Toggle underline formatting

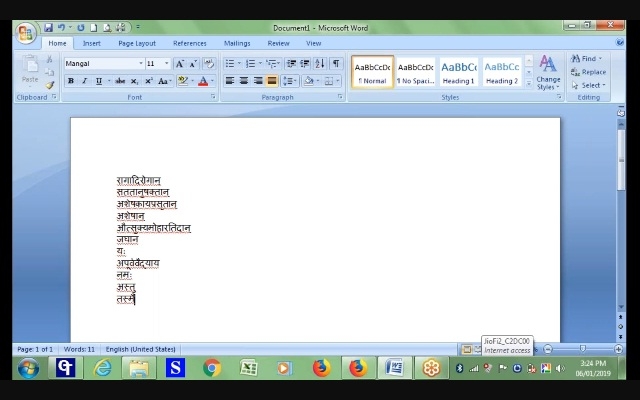tap(97, 81)
